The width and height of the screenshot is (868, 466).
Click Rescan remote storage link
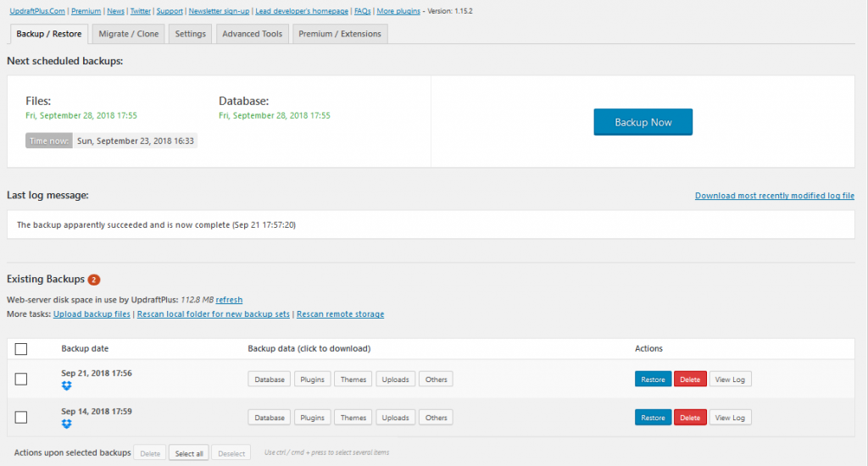341,313
